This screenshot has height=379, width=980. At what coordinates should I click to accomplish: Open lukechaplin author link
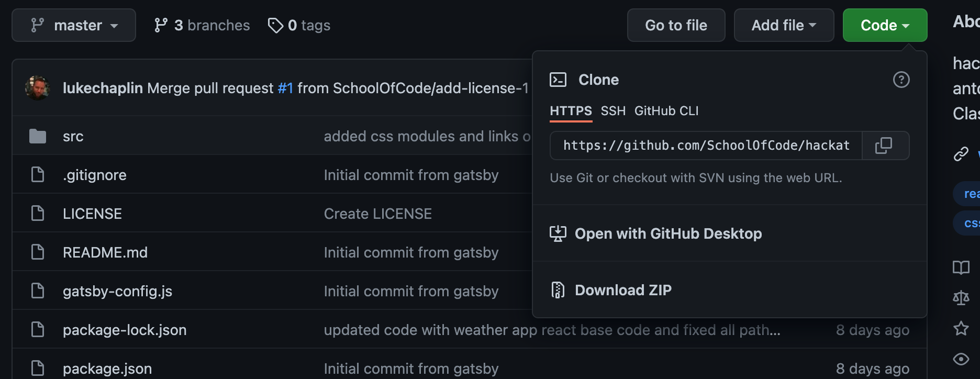point(103,88)
